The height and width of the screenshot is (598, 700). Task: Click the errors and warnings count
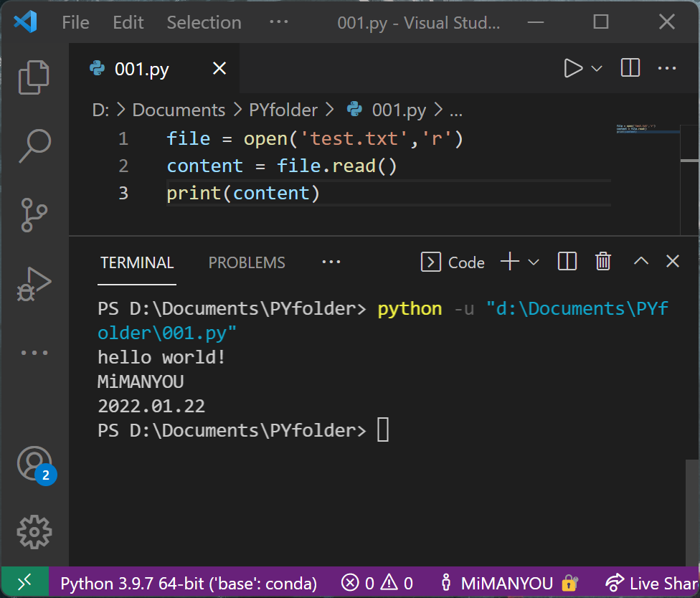coord(377,583)
